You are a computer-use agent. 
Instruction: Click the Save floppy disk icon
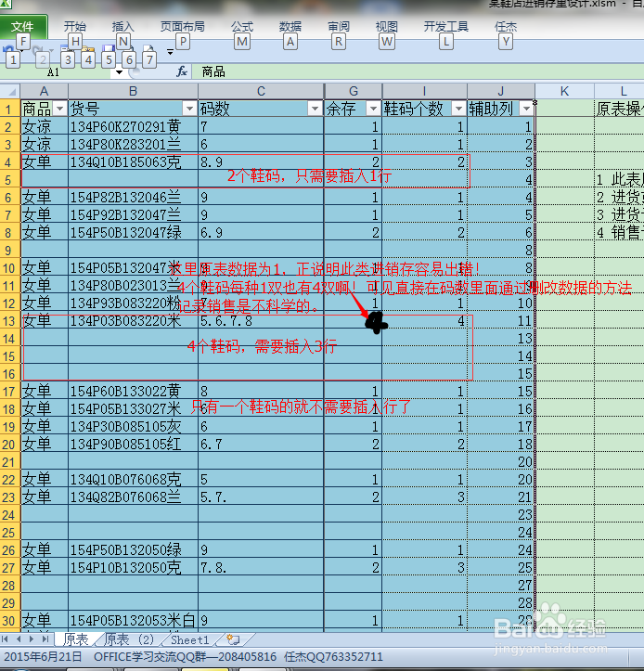[x=109, y=49]
